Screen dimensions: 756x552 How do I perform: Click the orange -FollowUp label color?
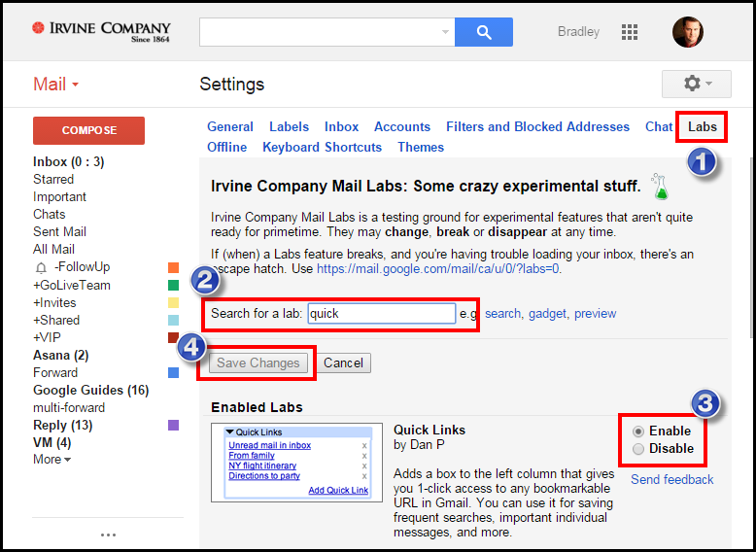point(174,267)
